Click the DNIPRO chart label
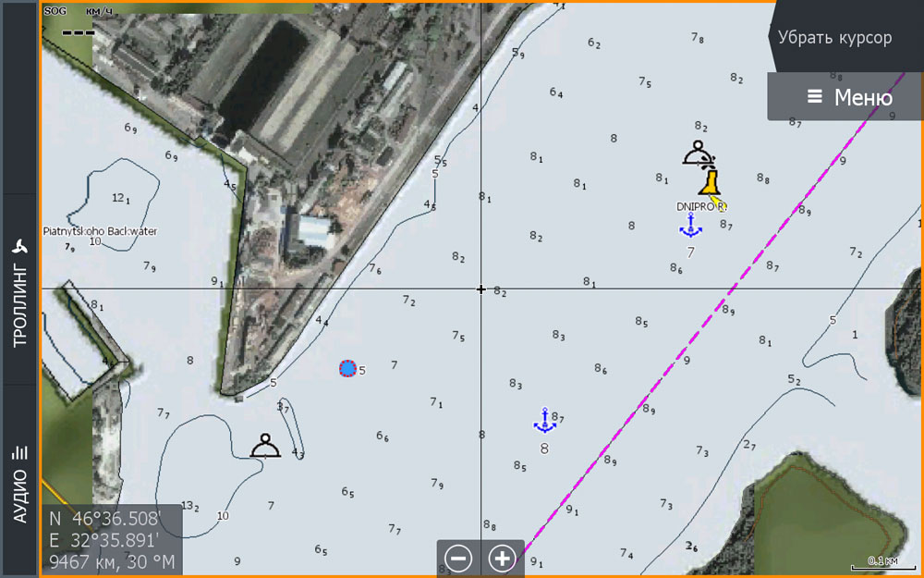The height and width of the screenshot is (578, 924). (x=700, y=207)
